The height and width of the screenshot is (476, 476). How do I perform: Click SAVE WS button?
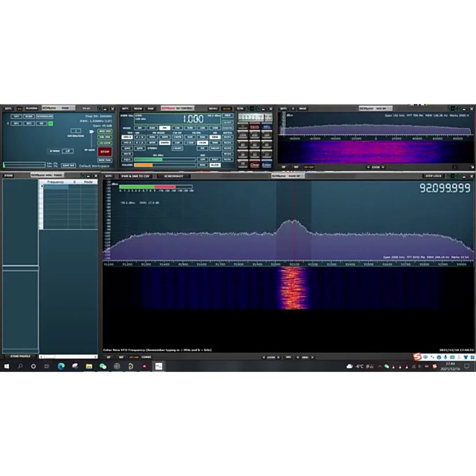click(x=68, y=165)
